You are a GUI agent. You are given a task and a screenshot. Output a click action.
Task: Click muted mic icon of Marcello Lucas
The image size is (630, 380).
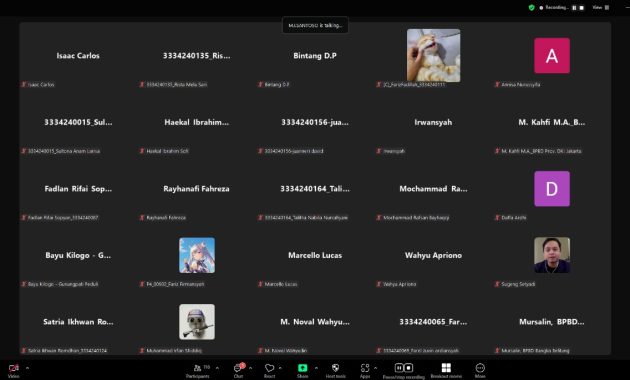[x=260, y=284]
